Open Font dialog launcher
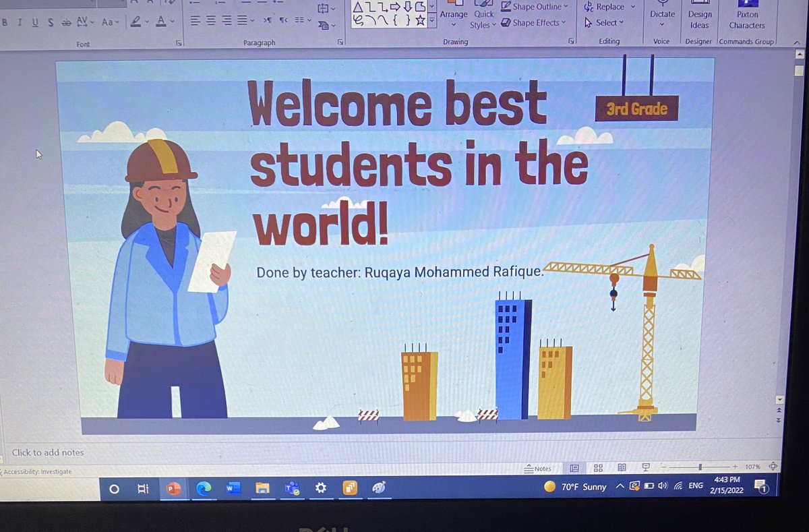This screenshot has width=809, height=532. (x=179, y=42)
